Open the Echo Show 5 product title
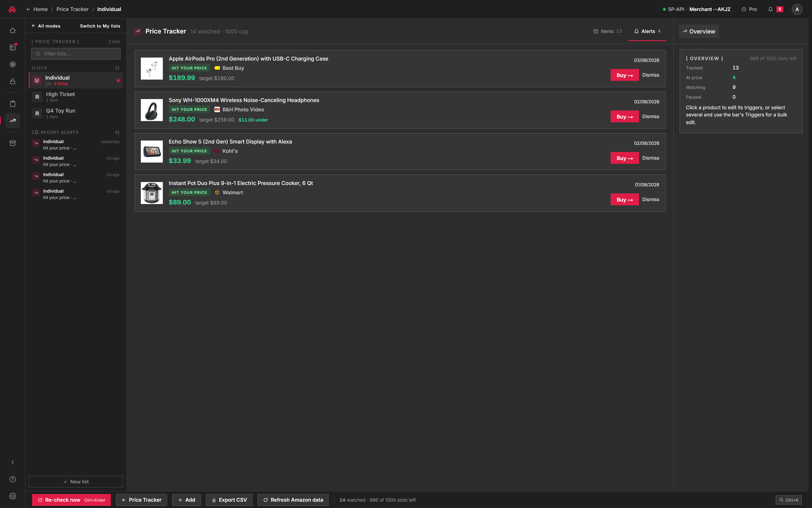812x508 pixels. pyautogui.click(x=230, y=142)
